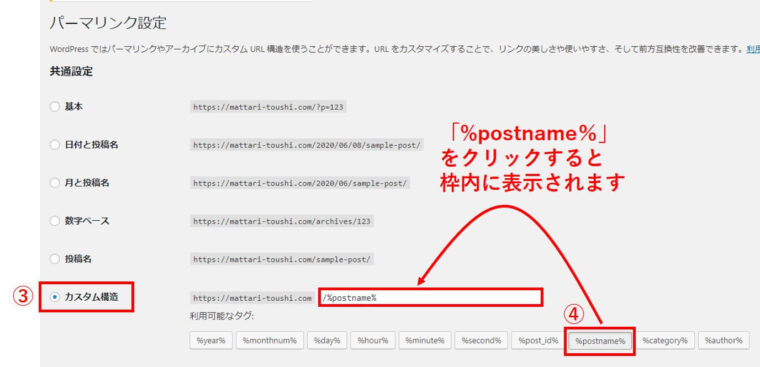Click the 共通設定 section heading

[x=71, y=72]
